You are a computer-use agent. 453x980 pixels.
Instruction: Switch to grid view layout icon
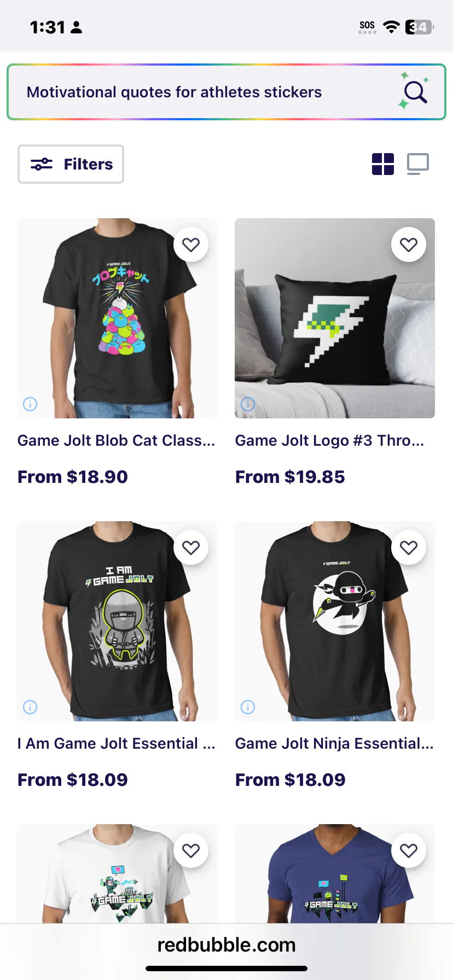point(383,164)
